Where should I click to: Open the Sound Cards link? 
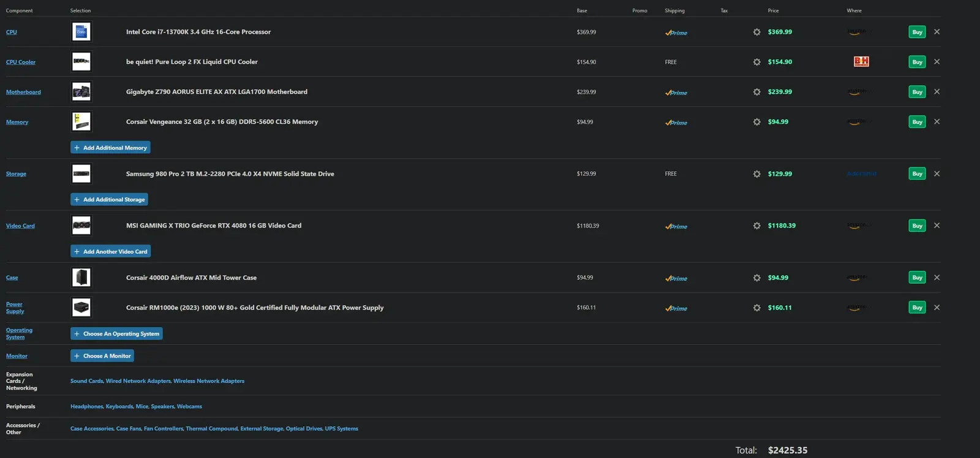point(86,381)
